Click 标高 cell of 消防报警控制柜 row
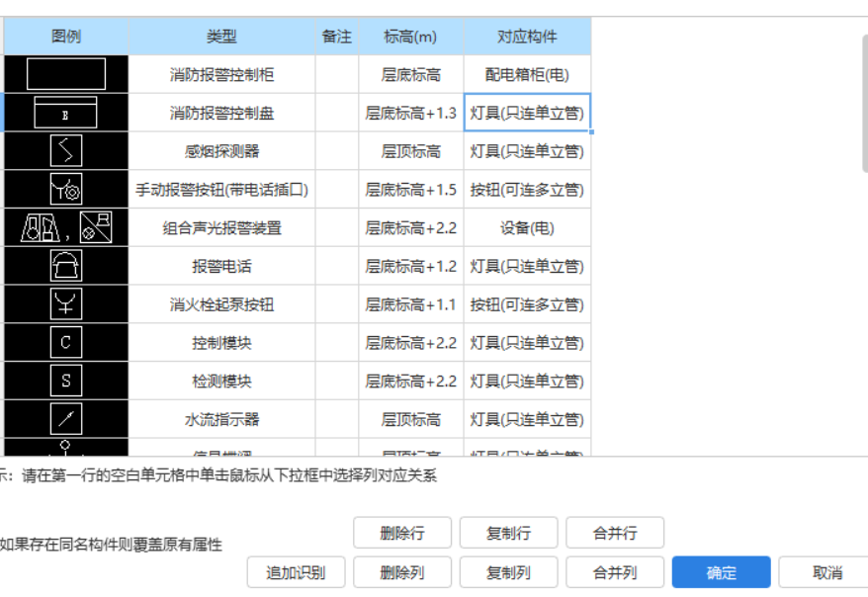868x597 pixels. point(410,74)
